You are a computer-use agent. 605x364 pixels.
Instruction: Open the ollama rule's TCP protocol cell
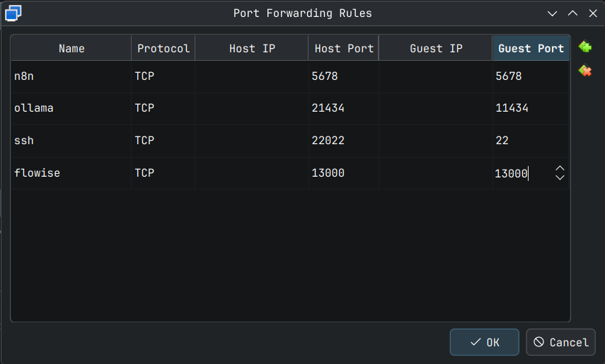[163, 108]
